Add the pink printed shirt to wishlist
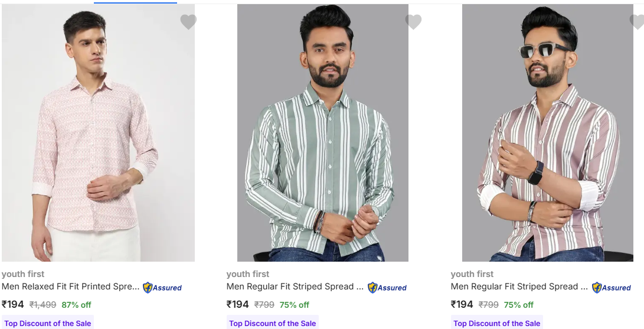The width and height of the screenshot is (644, 329). [x=188, y=22]
